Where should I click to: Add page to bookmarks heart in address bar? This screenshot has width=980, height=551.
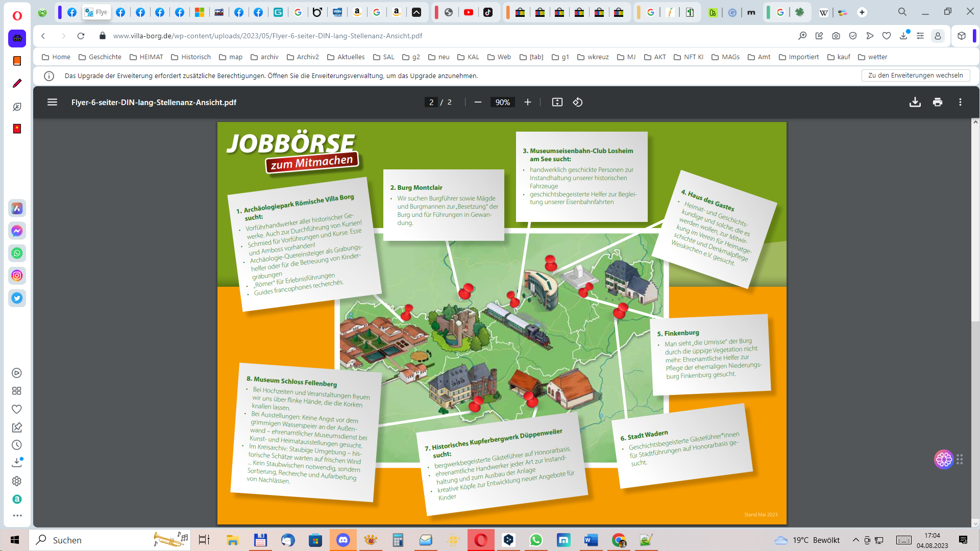click(x=887, y=36)
